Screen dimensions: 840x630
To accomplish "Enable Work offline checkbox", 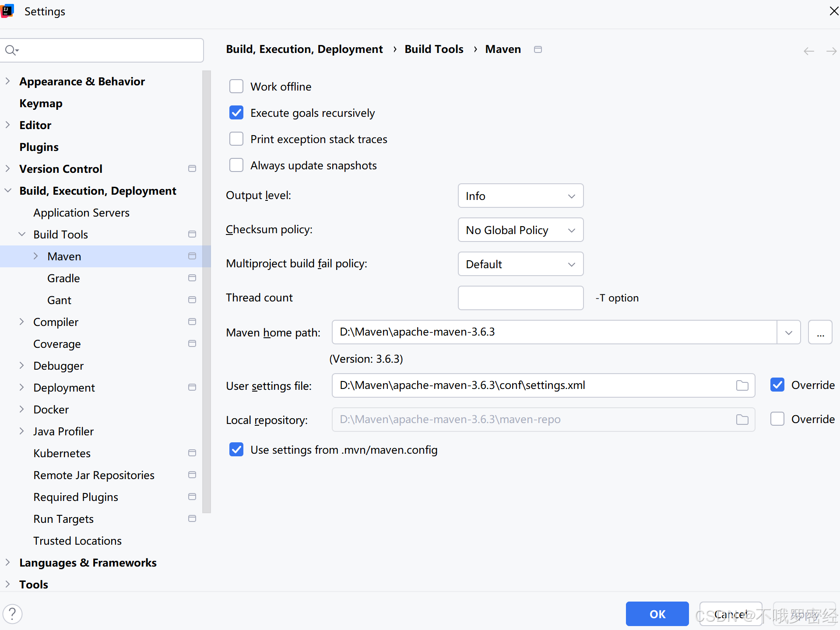I will (x=236, y=86).
